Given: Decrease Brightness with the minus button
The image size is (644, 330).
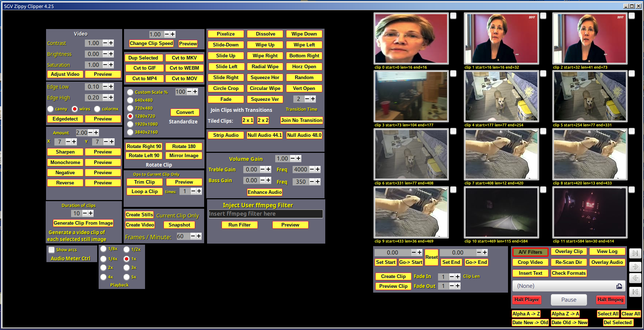Looking at the screenshot, I should [105, 54].
